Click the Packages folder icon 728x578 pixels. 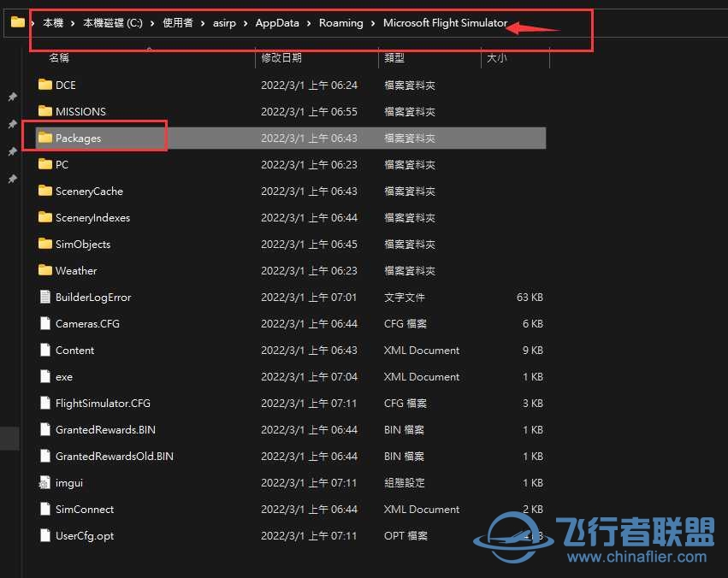click(x=45, y=138)
